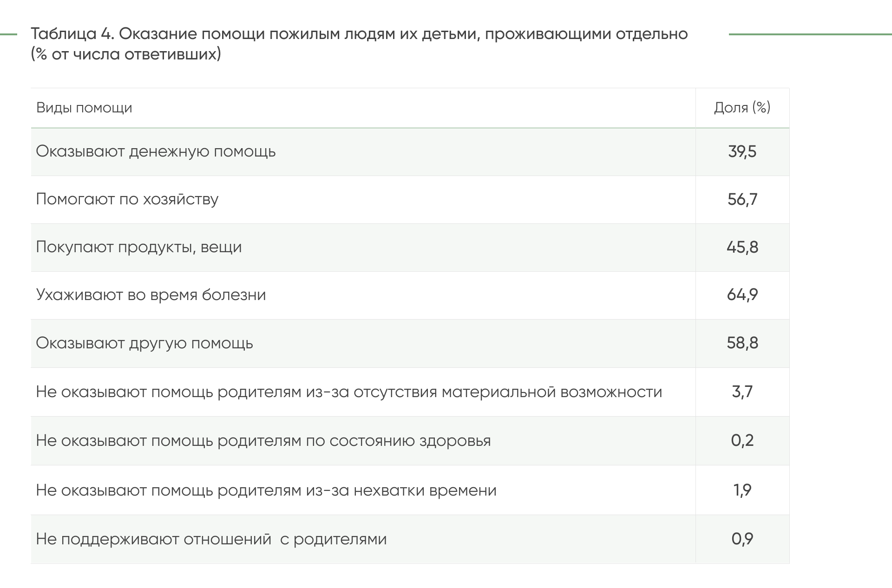Screen dimensions: 892x588
Task: Click the row 'Оказывают другую помощь'
Action: coord(410,343)
